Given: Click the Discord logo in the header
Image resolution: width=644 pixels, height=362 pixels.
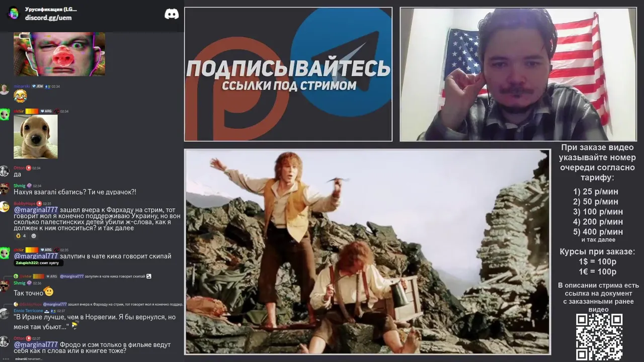Looking at the screenshot, I should [172, 14].
